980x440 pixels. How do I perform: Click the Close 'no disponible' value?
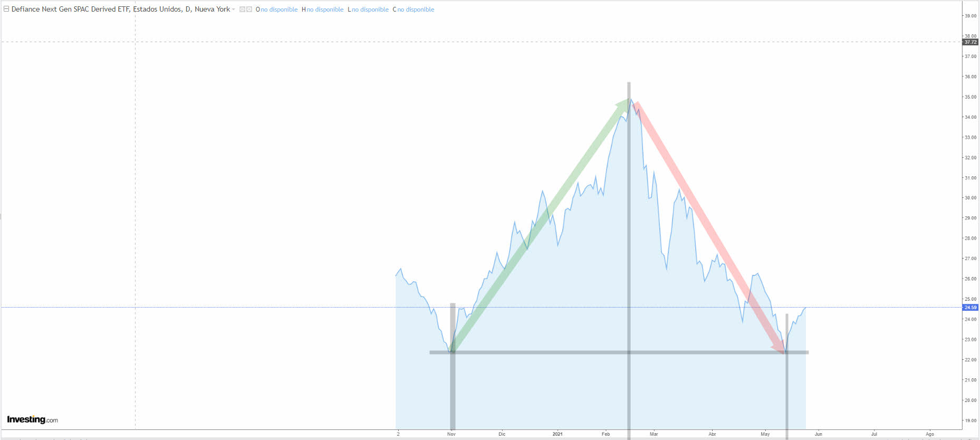point(416,9)
